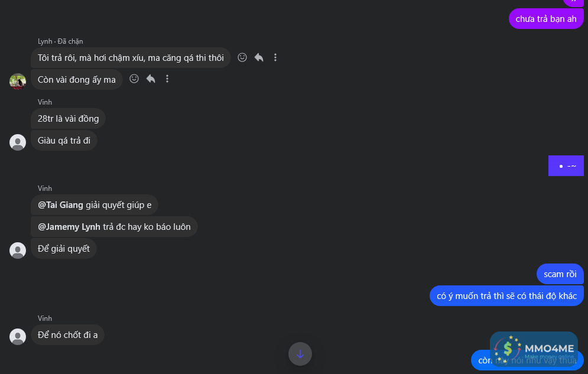Open Vinh's avatar beside "Giàu qá trả đi"
588x374 pixels.
[18, 142]
